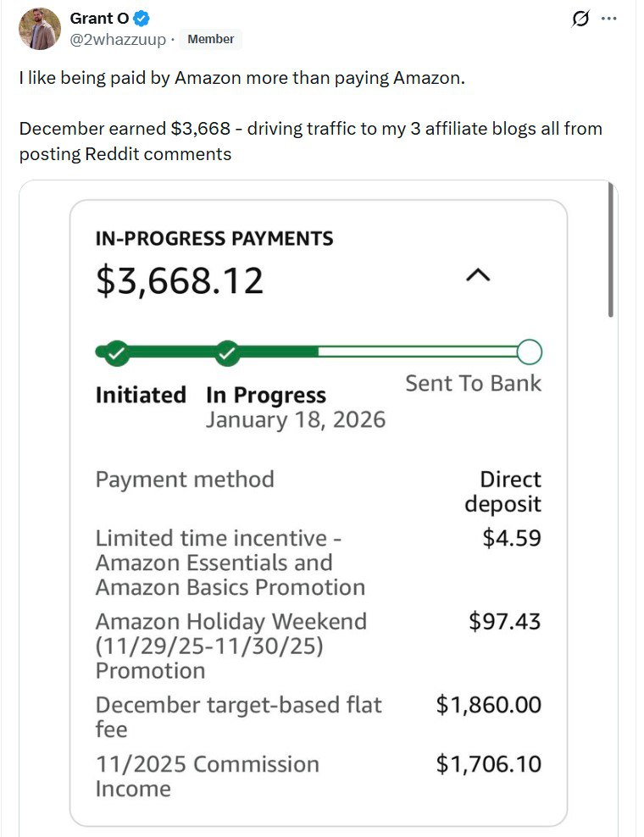Click the $3,668.12 payment total
This screenshot has width=644, height=837.
pyautogui.click(x=180, y=280)
